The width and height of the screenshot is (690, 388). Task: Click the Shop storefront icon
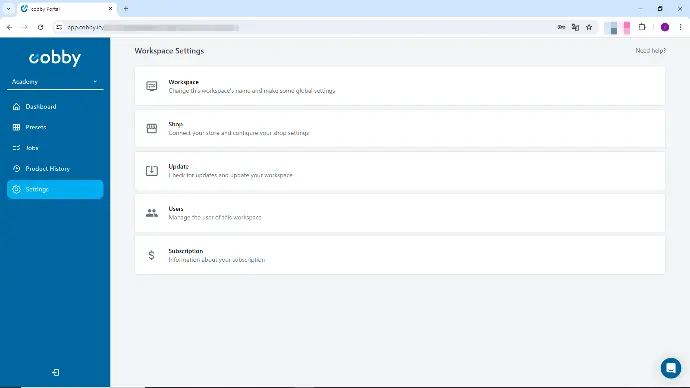[x=152, y=128]
